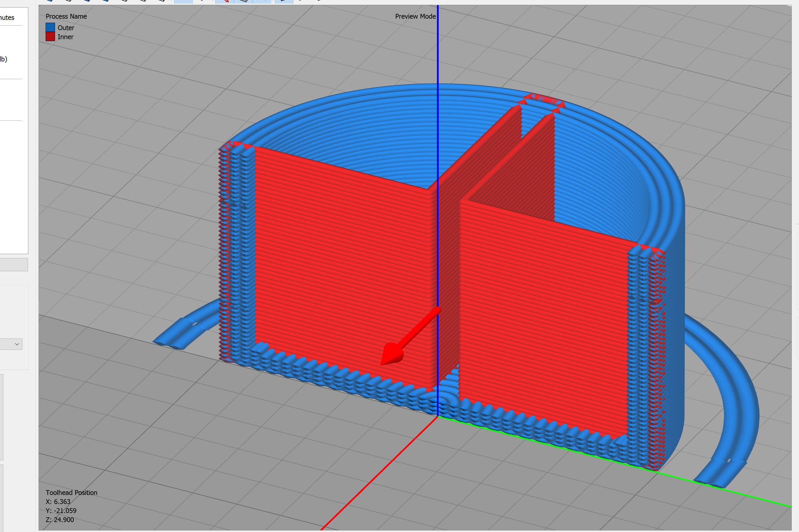
Task: Click the "Outer" legend label
Action: click(66, 28)
